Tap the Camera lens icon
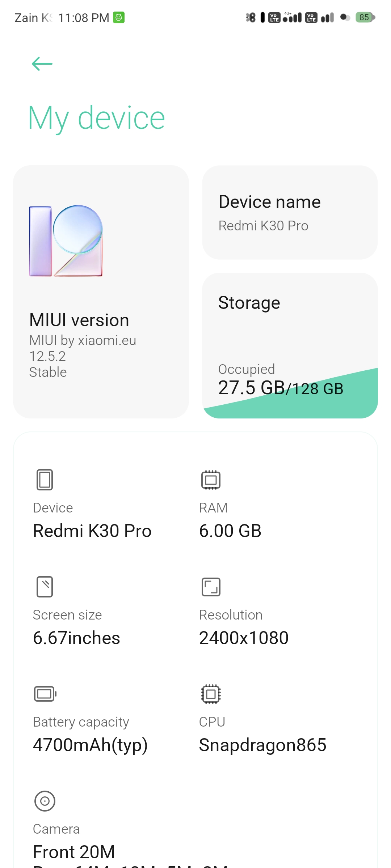Screen dimensions: 391x868 click(45, 801)
